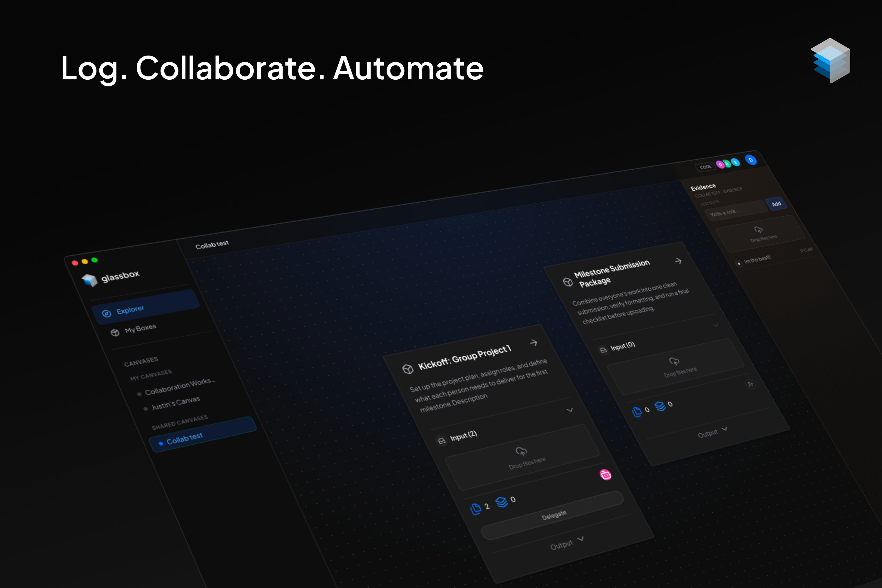Collapse Kickoff box description chevron
Screen dimensions: 882x588
point(570,410)
